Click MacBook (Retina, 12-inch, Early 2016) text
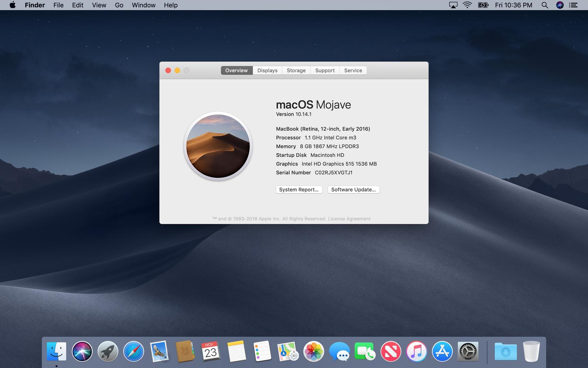 pos(323,129)
